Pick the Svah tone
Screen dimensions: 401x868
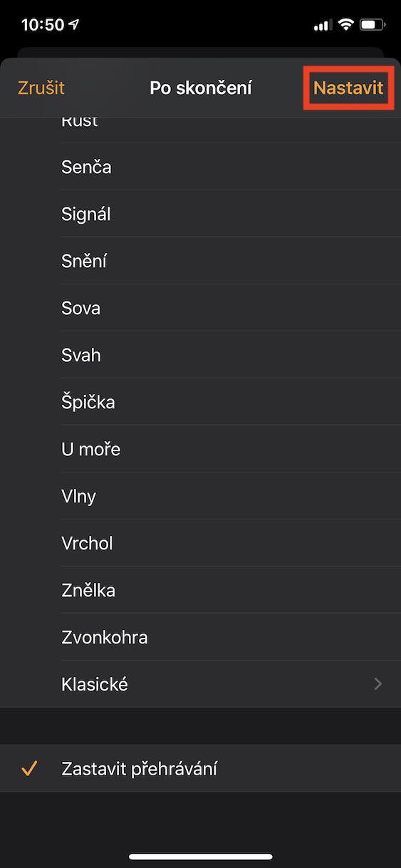pyautogui.click(x=200, y=355)
